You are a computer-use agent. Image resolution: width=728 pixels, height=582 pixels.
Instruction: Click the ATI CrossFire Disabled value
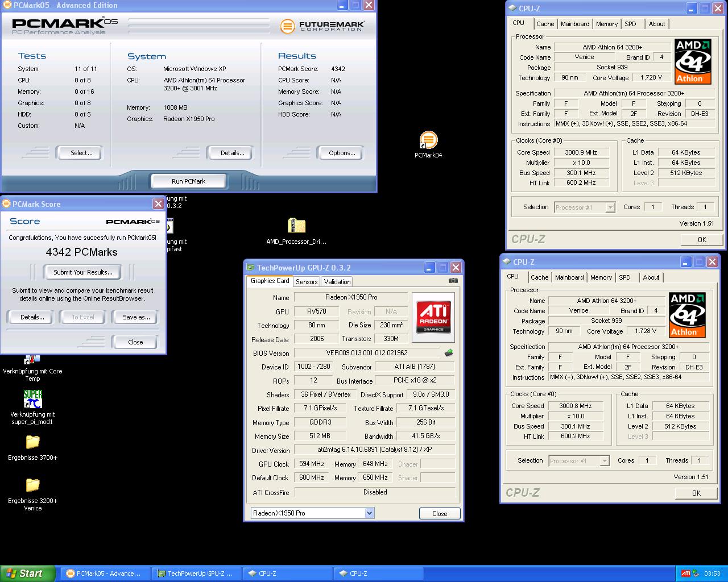coord(375,492)
